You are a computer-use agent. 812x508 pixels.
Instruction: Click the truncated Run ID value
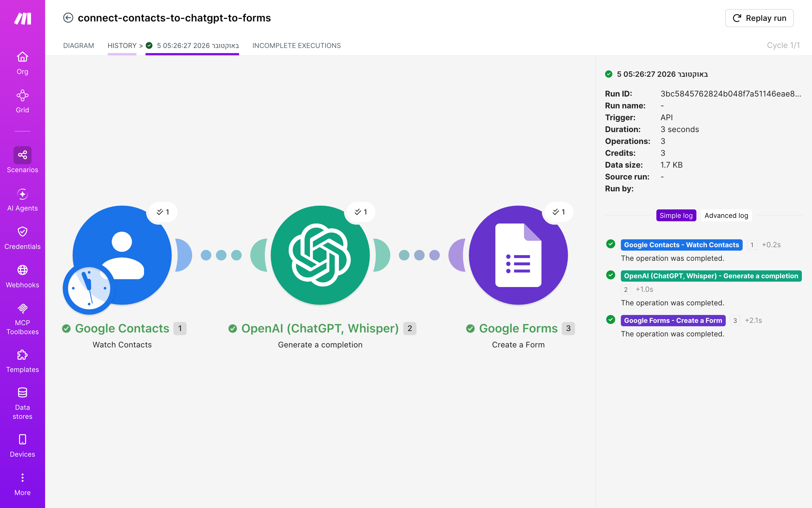click(731, 94)
